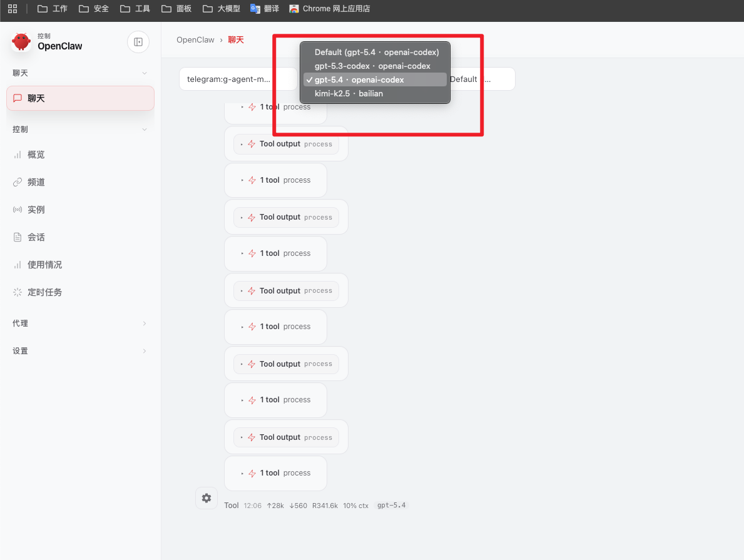Open 概览 overview from the sidebar

36,155
